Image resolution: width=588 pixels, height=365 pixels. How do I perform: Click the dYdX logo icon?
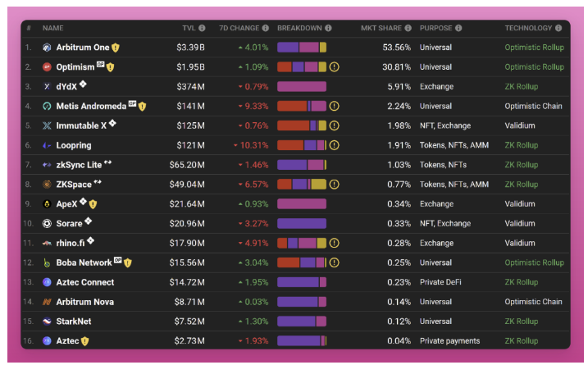[47, 87]
